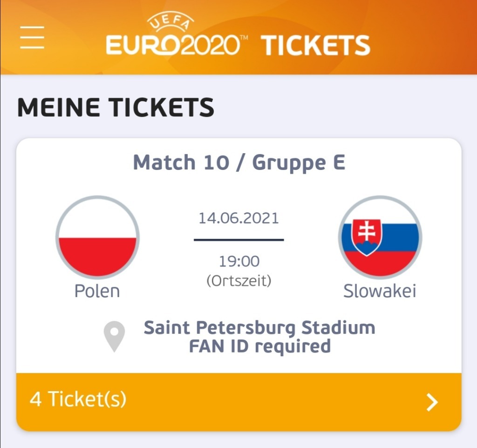Tap the match date 14.06.2021
The width and height of the screenshot is (477, 448).
click(238, 218)
